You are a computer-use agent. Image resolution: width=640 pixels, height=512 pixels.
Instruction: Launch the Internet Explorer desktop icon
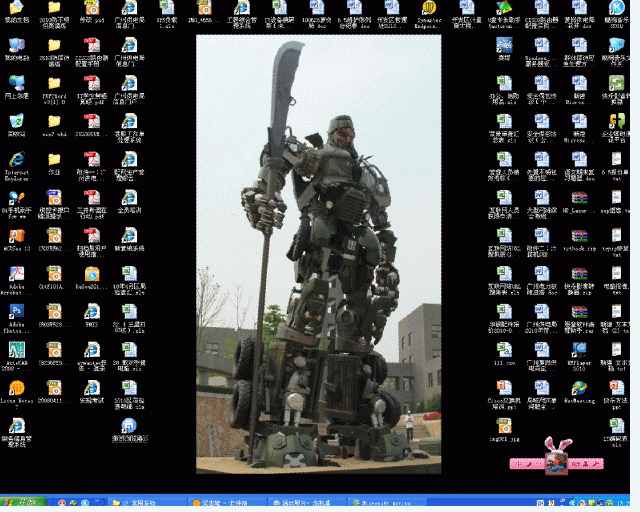click(x=17, y=166)
